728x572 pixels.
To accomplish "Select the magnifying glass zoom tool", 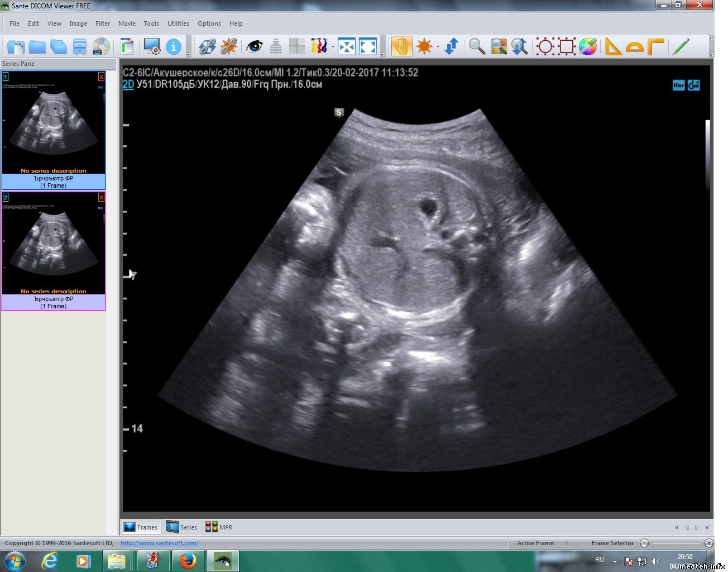I will click(476, 46).
